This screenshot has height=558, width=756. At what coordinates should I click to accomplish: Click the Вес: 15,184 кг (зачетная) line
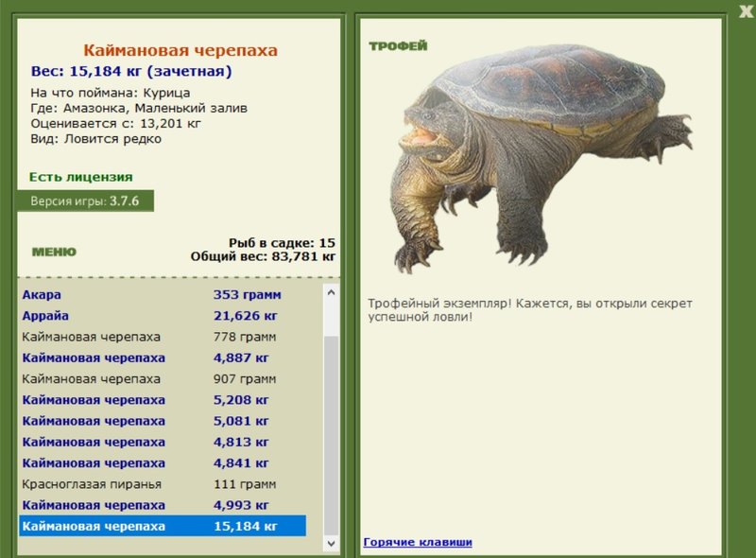(x=131, y=72)
